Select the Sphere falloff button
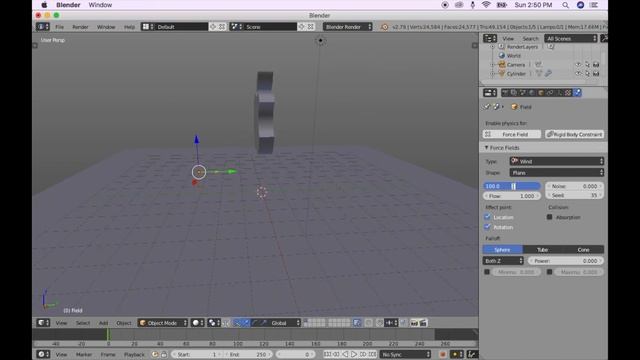 502,249
